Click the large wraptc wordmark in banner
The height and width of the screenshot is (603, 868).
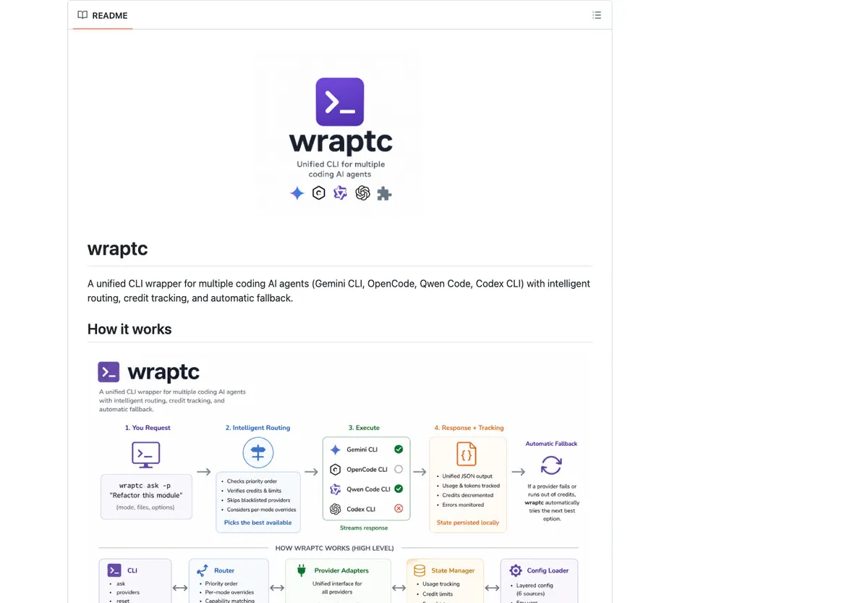click(x=340, y=142)
